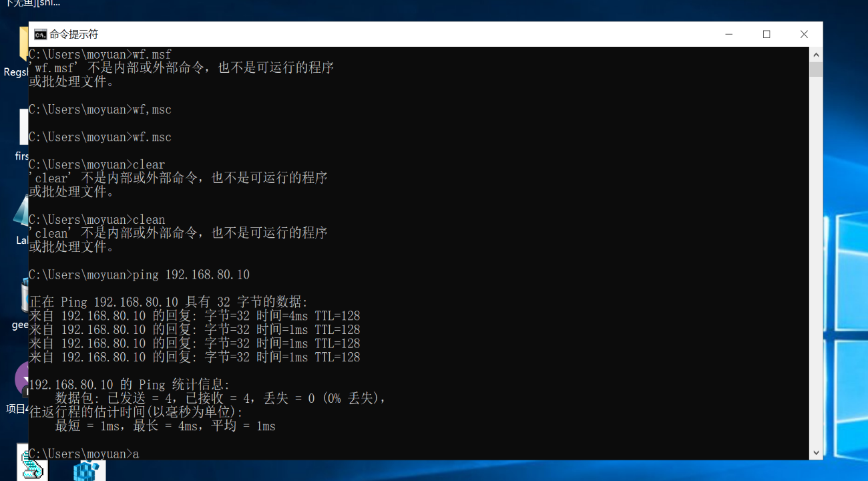Click the scrollbar up arrow in Command Prompt
Image resolution: width=868 pixels, height=481 pixels.
pos(816,53)
